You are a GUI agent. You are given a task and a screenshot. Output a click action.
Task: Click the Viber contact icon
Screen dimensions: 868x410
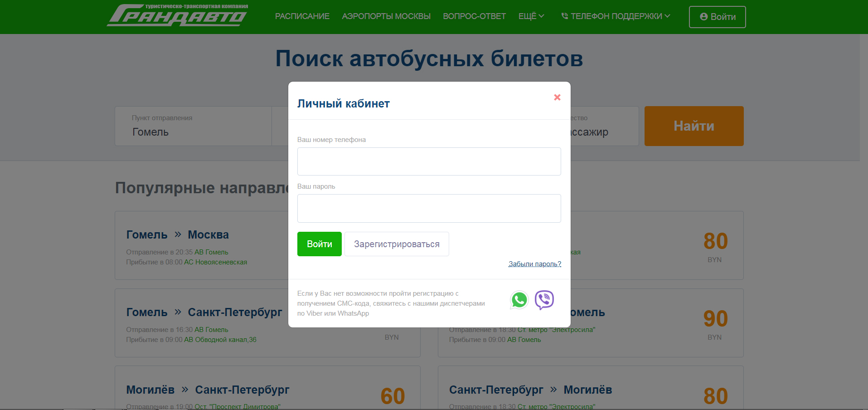coord(544,300)
